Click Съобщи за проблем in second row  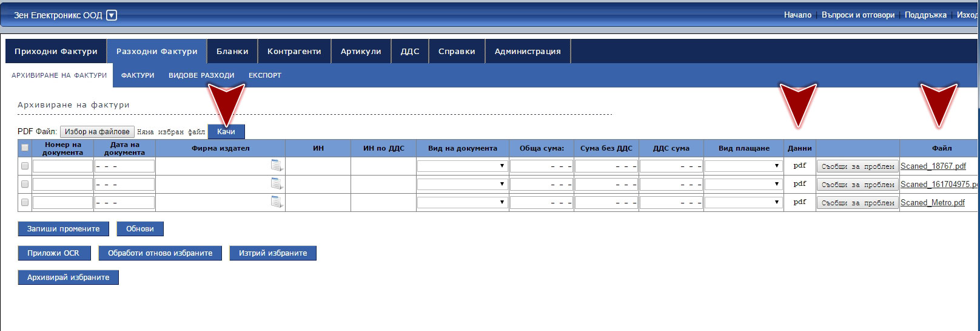(857, 185)
